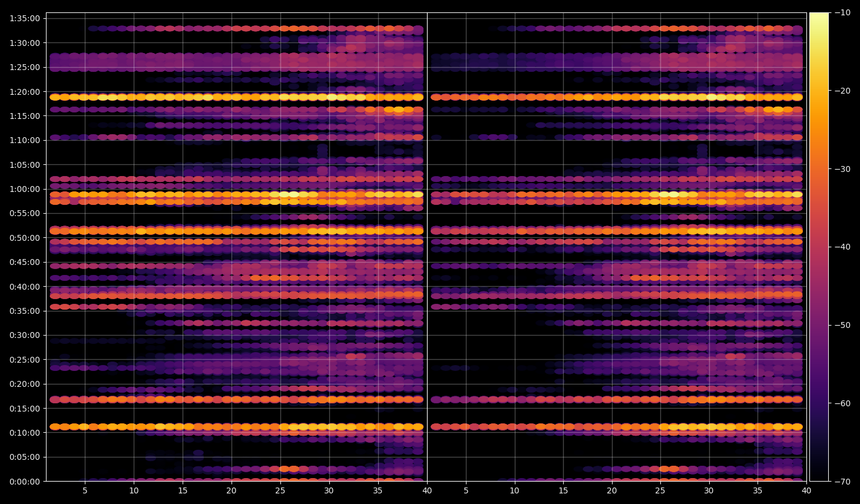The height and width of the screenshot is (504, 860).
Task: Select x-axis label 10 under the right plot
Action: [514, 491]
